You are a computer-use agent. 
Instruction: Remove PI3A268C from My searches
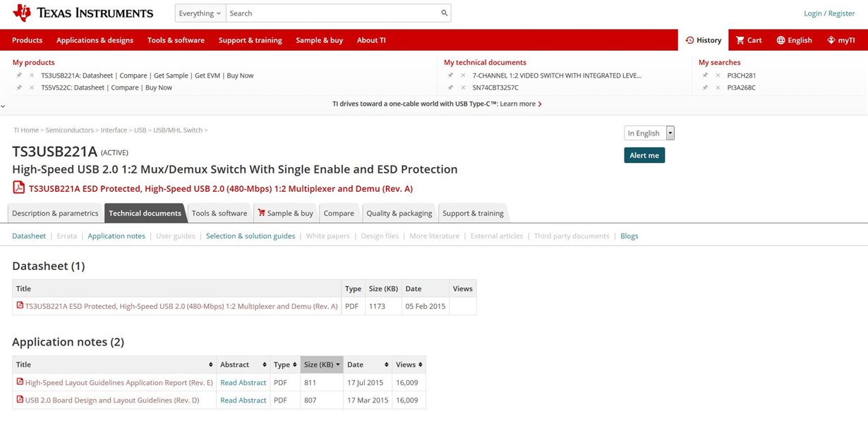(x=718, y=87)
